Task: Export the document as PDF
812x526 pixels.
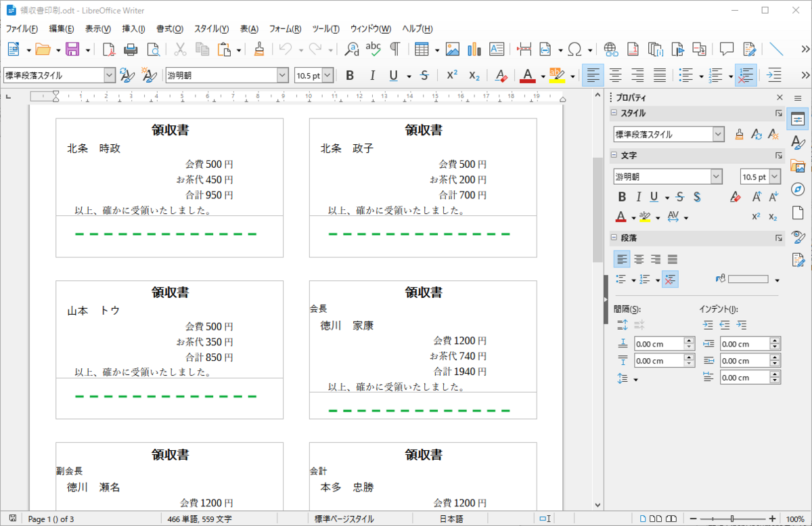Action: 108,49
